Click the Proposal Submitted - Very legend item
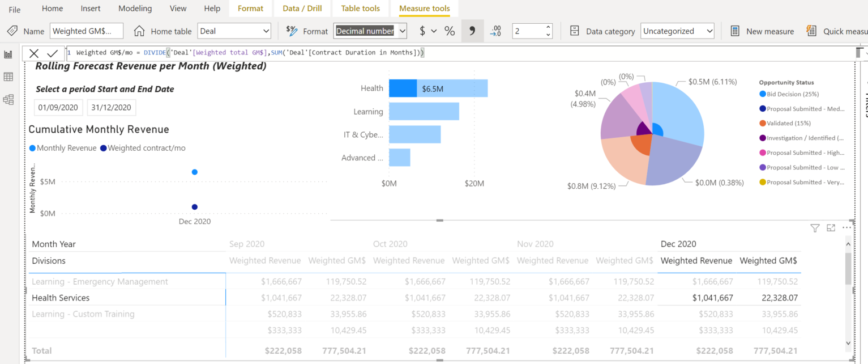Screen dimensions: 868x364 pyautogui.click(x=802, y=182)
